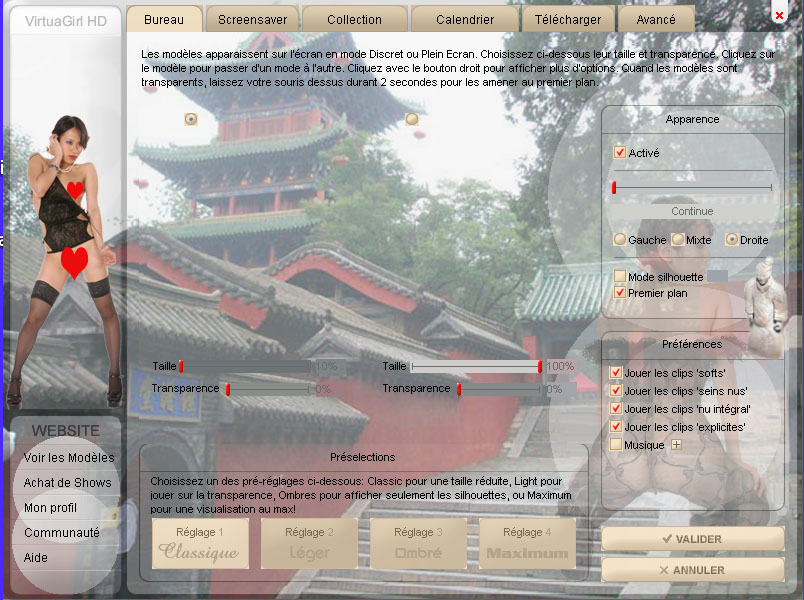Switch to the Avancé tab

click(656, 19)
